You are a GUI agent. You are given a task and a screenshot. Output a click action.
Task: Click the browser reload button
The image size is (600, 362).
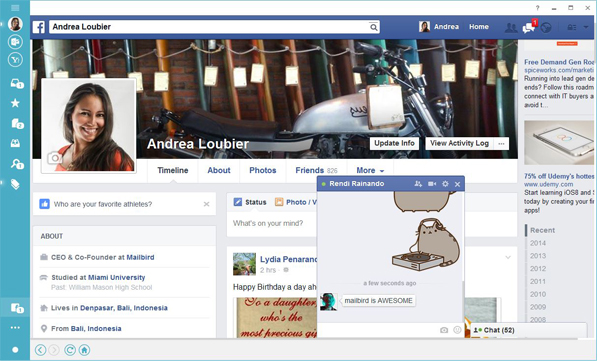(x=70, y=350)
